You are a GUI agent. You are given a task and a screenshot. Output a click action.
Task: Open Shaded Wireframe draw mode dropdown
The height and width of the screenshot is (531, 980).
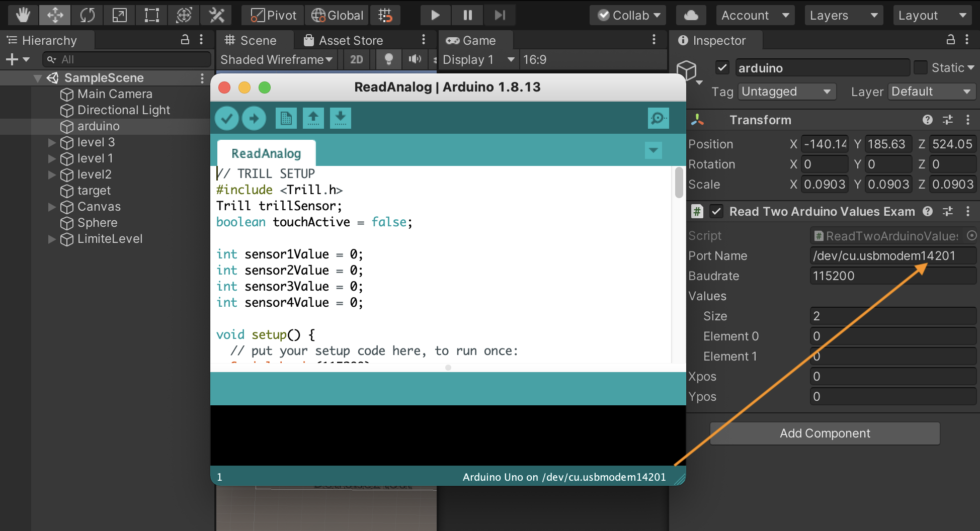[x=277, y=60]
